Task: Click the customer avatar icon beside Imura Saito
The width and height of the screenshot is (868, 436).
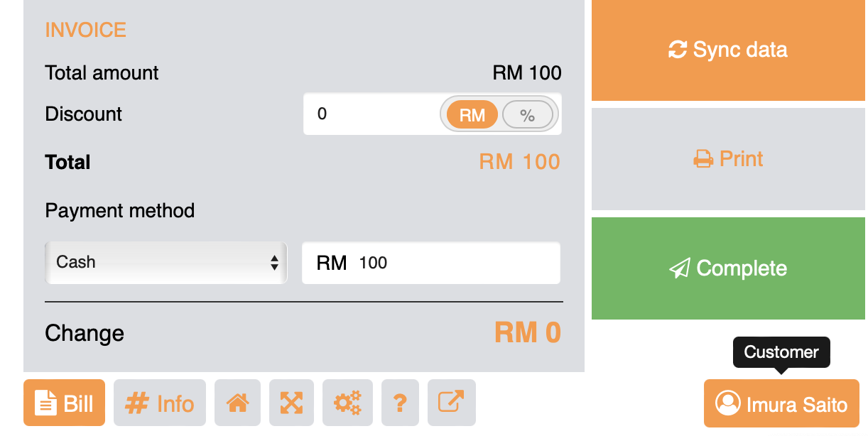Action: (x=728, y=403)
